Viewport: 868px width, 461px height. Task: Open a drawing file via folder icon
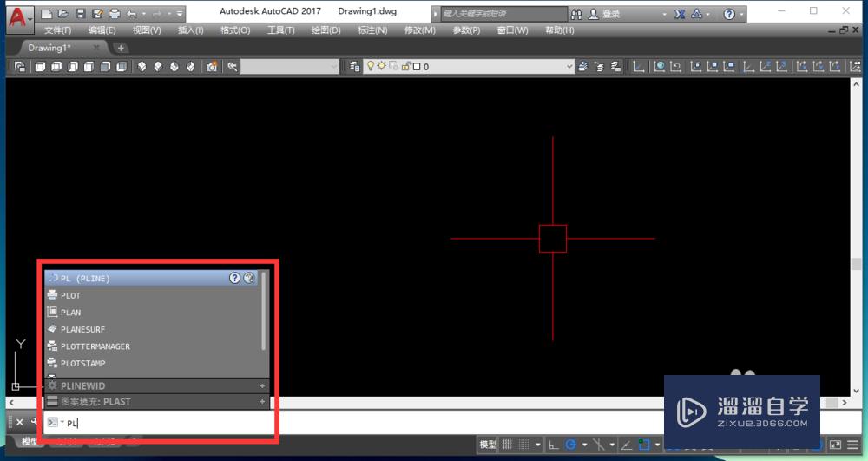click(x=63, y=14)
